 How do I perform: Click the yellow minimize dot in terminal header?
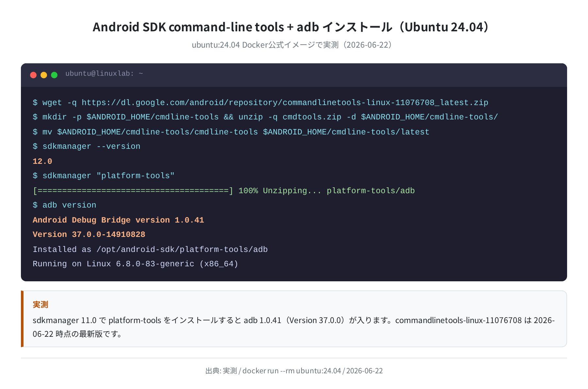pos(44,75)
